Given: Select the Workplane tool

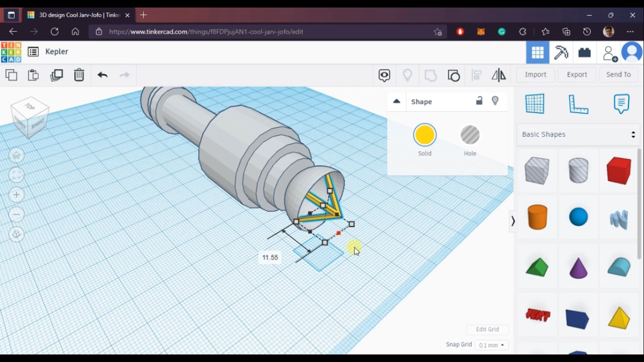Looking at the screenshot, I should (535, 104).
